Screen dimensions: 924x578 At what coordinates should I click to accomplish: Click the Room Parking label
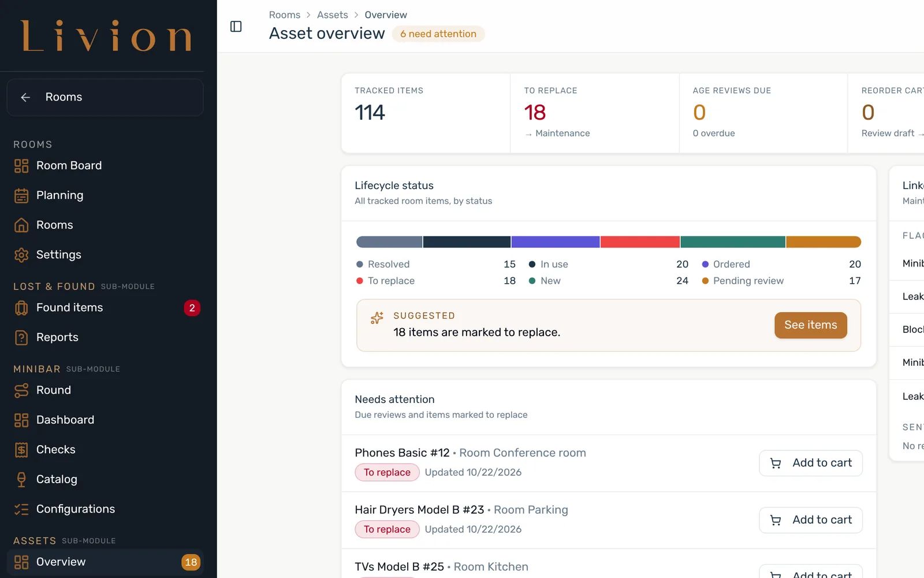[531, 510]
